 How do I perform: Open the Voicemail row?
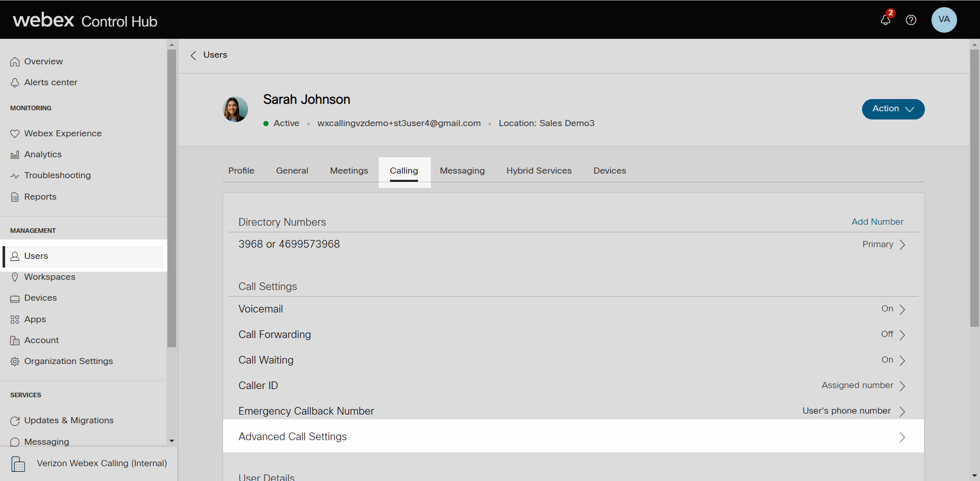pos(573,309)
